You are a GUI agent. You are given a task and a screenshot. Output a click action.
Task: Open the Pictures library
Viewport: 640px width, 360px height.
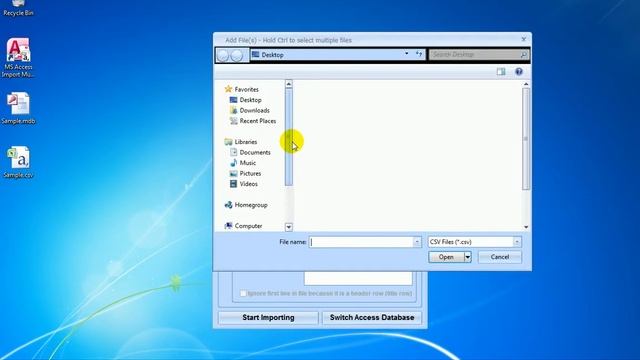tap(250, 173)
